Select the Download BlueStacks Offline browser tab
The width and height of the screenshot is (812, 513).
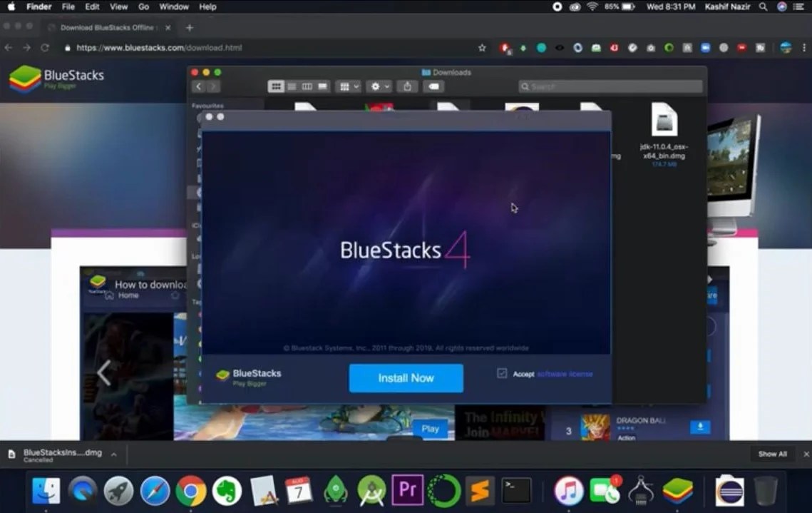point(108,27)
